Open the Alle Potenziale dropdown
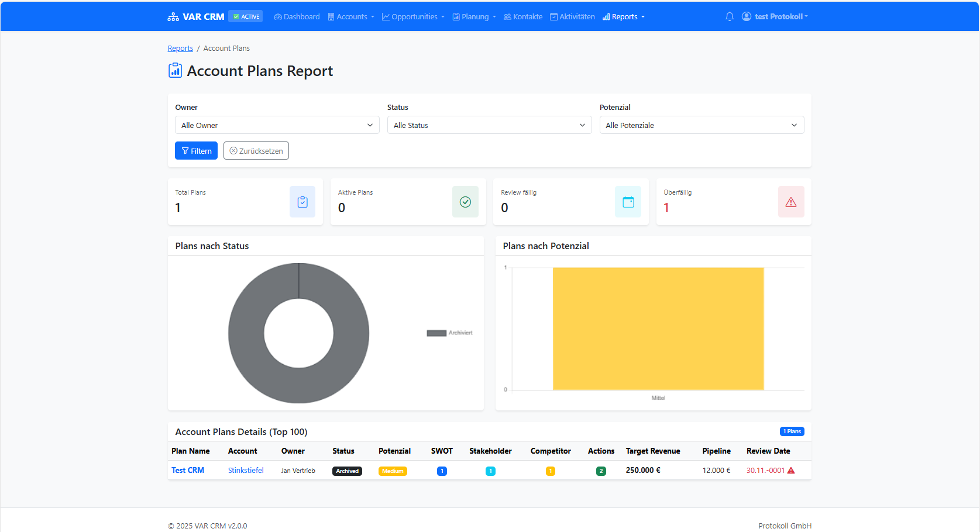Image resolution: width=980 pixels, height=532 pixels. point(701,125)
